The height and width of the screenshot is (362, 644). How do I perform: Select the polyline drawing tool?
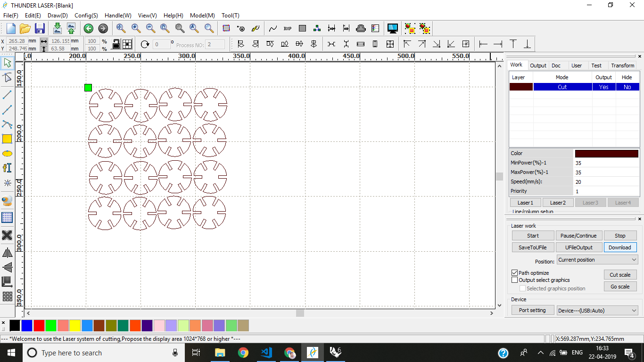click(7, 110)
